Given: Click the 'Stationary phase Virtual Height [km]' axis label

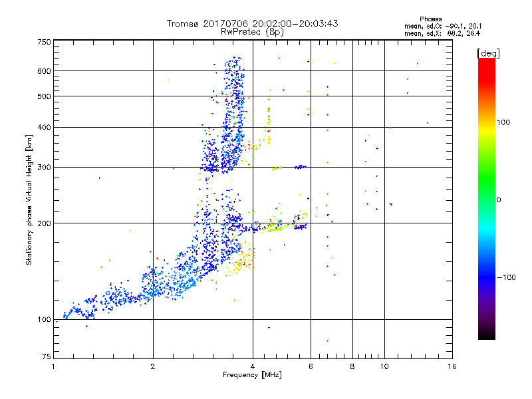Looking at the screenshot, I should coord(29,200).
